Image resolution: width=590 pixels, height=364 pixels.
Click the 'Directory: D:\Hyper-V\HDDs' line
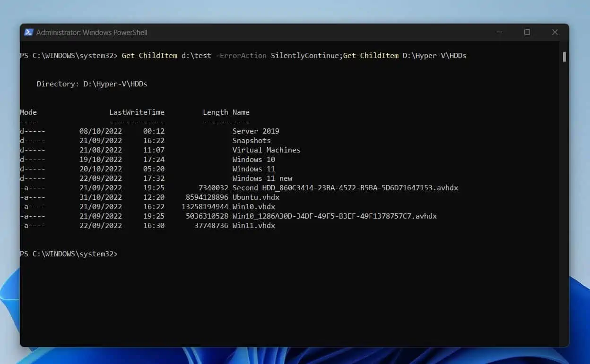click(x=92, y=84)
